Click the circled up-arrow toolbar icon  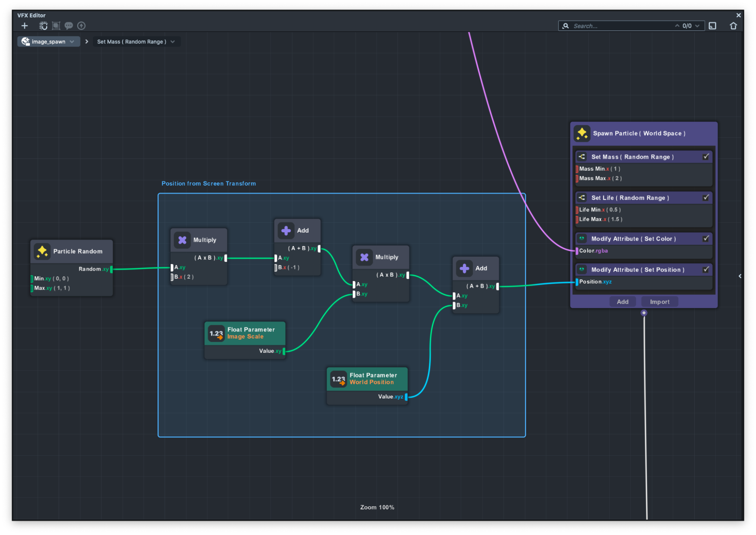(x=81, y=26)
